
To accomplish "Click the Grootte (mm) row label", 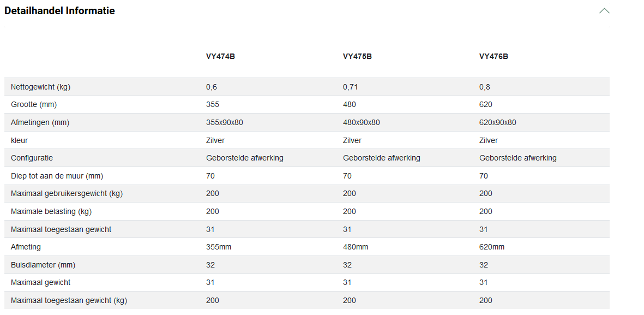I will click(34, 104).
